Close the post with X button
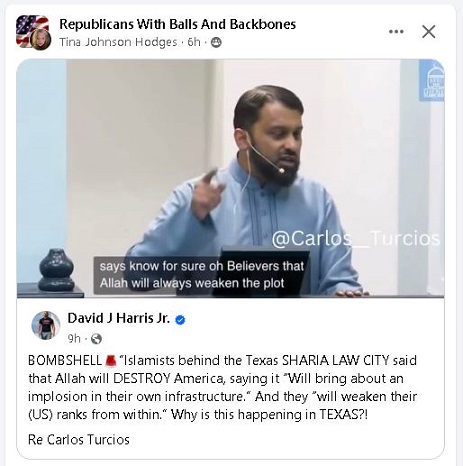Viewport: 463px width, 466px height. click(428, 32)
